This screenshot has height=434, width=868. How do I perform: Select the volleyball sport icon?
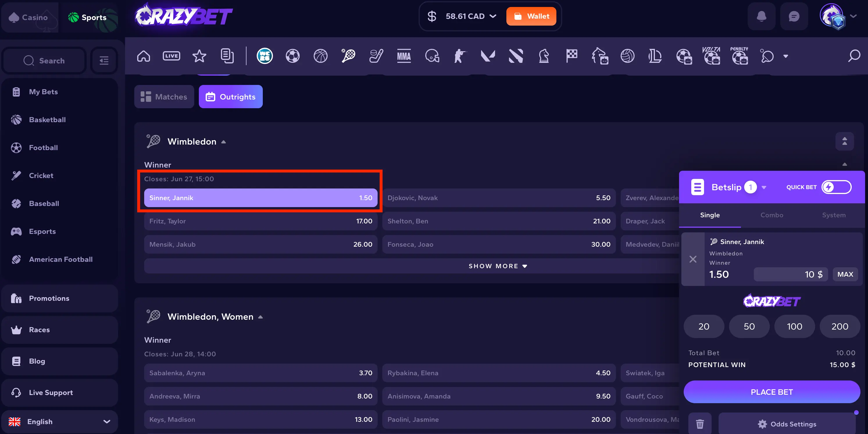(x=627, y=56)
